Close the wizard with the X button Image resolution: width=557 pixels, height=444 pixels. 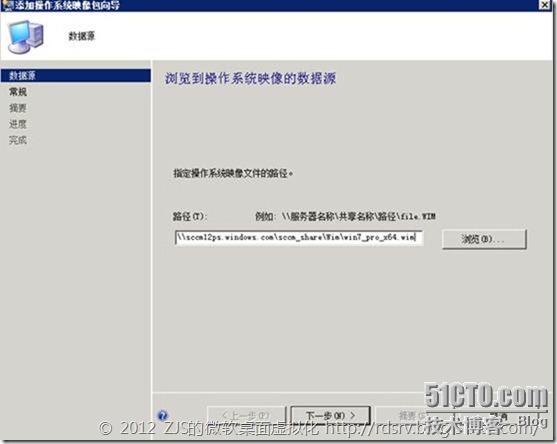[x=545, y=5]
